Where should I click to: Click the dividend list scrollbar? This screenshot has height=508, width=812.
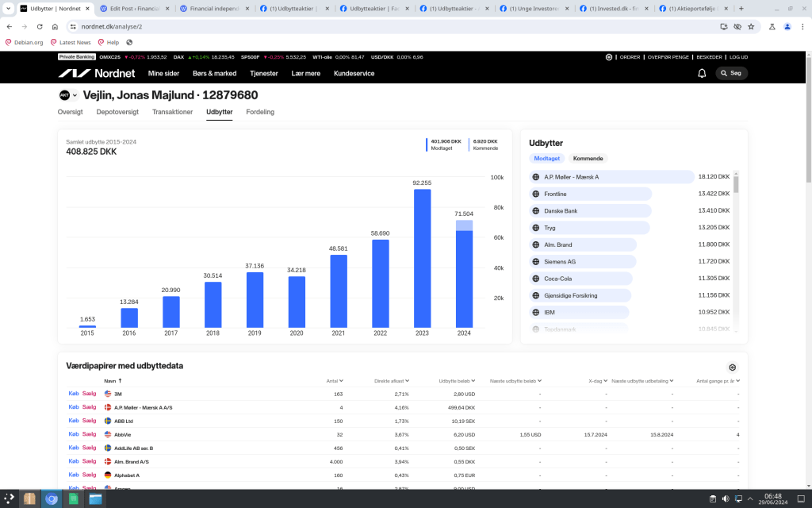(736, 185)
